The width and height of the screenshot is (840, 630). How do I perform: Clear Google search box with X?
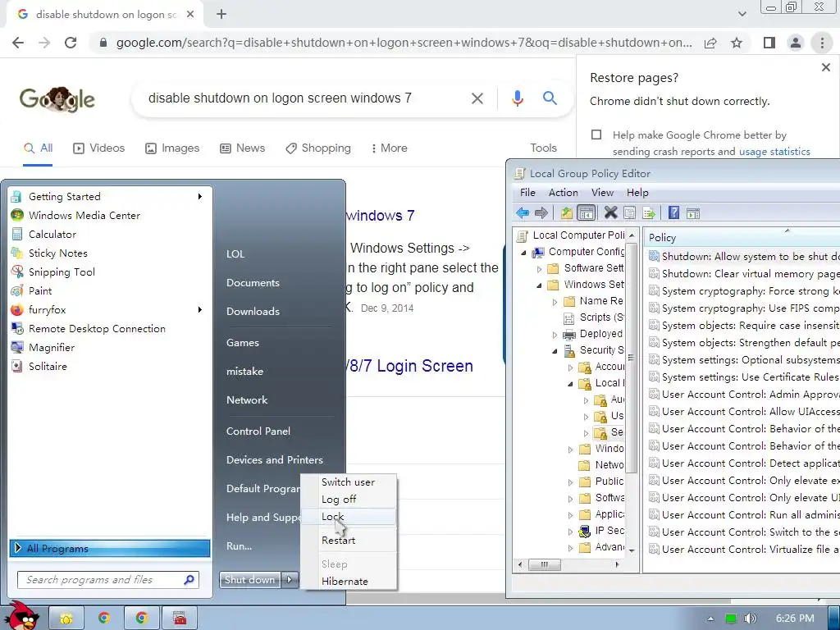(x=477, y=98)
